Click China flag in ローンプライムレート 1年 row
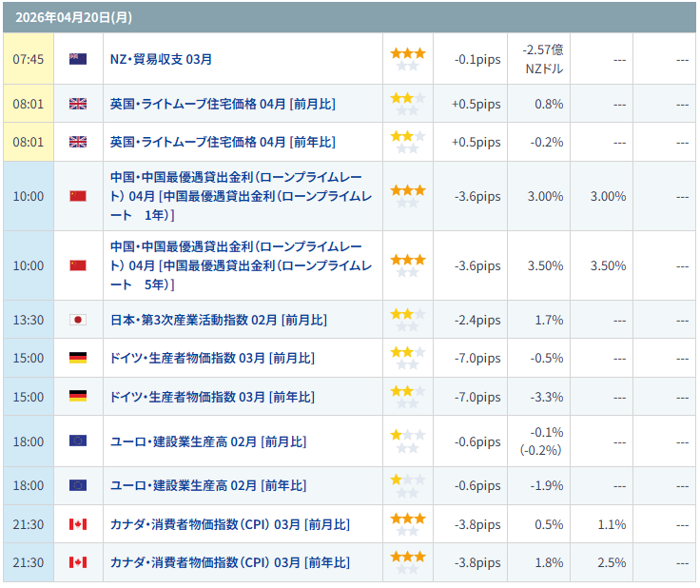This screenshot has width=700, height=588. pos(78,196)
